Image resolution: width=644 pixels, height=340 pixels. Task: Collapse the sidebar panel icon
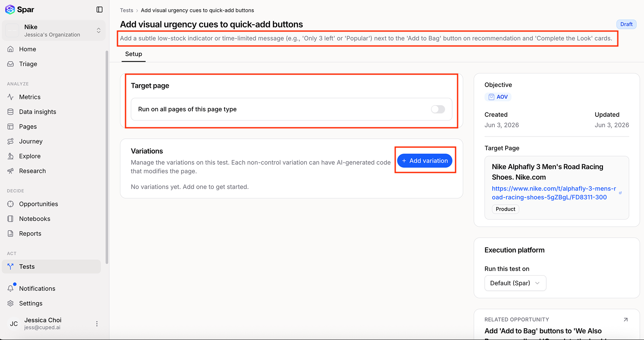click(x=99, y=9)
